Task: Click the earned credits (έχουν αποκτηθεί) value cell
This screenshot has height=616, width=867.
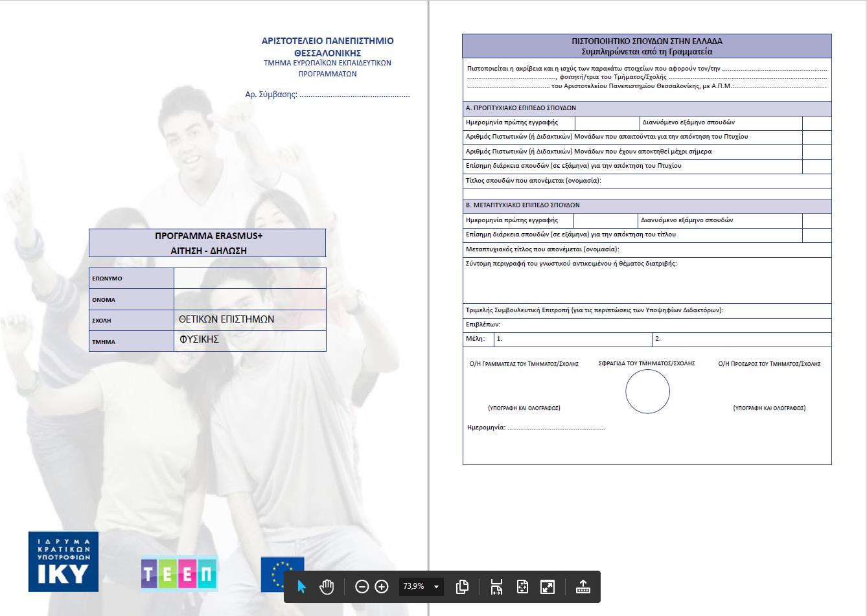Action: coord(816,152)
